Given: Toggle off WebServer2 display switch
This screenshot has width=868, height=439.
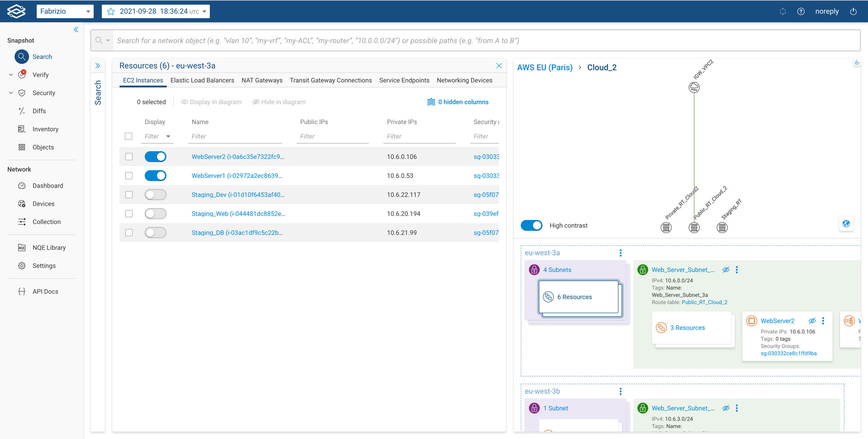Looking at the screenshot, I should (156, 157).
